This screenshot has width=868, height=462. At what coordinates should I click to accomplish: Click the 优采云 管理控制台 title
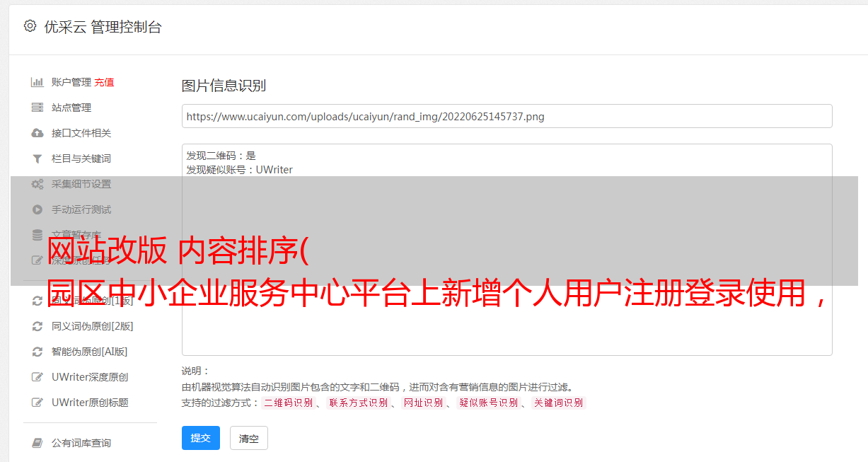(x=103, y=27)
